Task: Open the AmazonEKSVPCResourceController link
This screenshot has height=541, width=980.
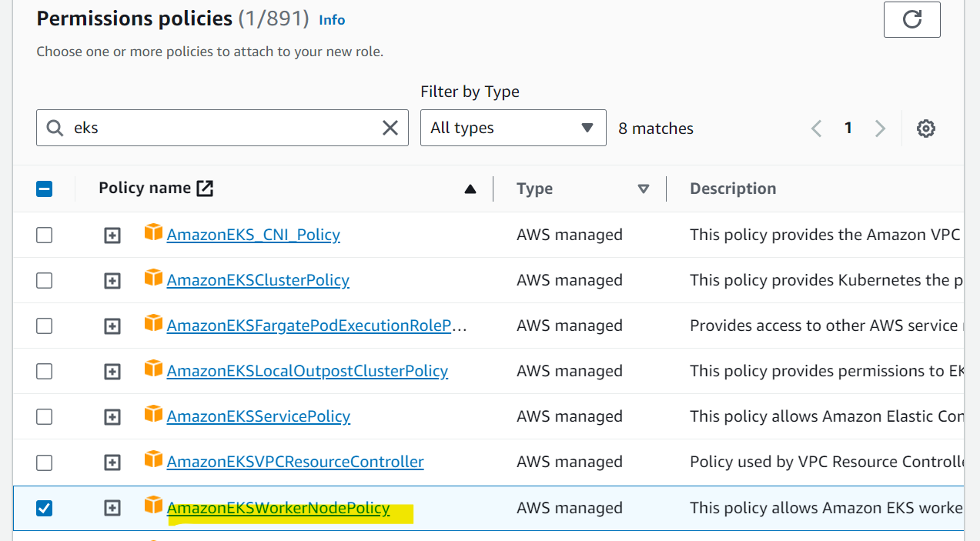Action: pyautogui.click(x=296, y=462)
